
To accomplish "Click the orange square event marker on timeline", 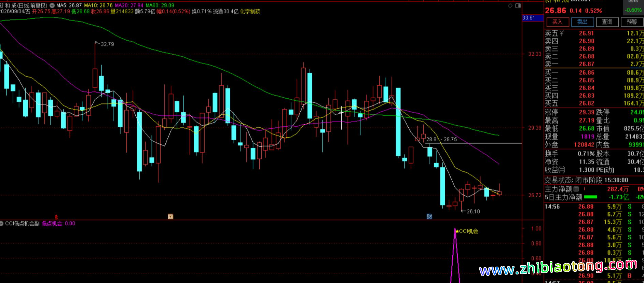I will (170, 216).
